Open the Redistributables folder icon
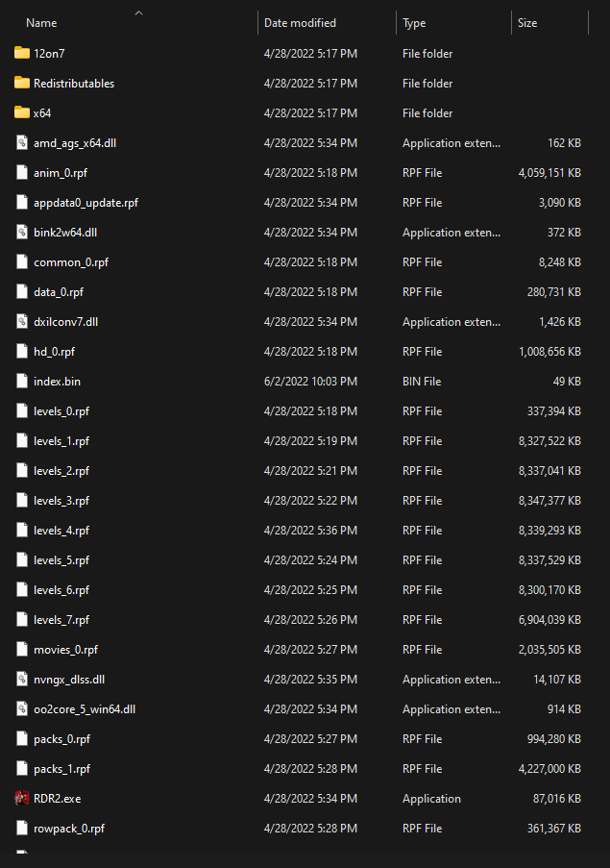 pyautogui.click(x=21, y=83)
